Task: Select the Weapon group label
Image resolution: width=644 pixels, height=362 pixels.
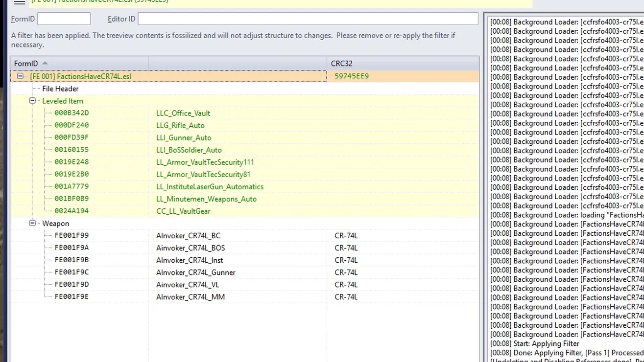Action: pyautogui.click(x=55, y=223)
